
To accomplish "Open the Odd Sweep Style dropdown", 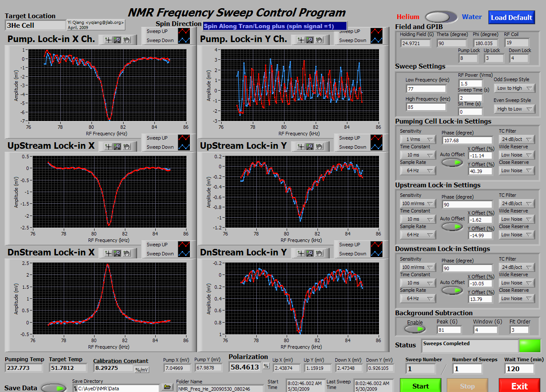I will 514,88.
